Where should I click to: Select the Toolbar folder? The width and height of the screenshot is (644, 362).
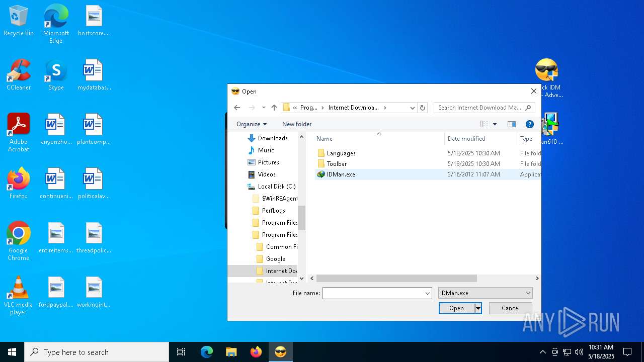point(337,164)
